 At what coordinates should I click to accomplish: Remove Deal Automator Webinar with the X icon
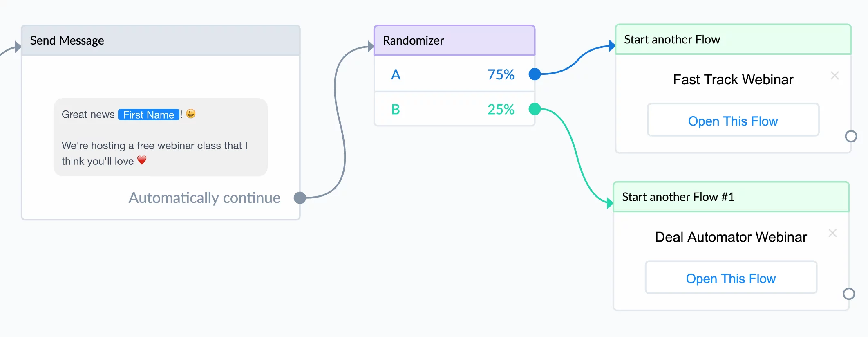pos(832,233)
